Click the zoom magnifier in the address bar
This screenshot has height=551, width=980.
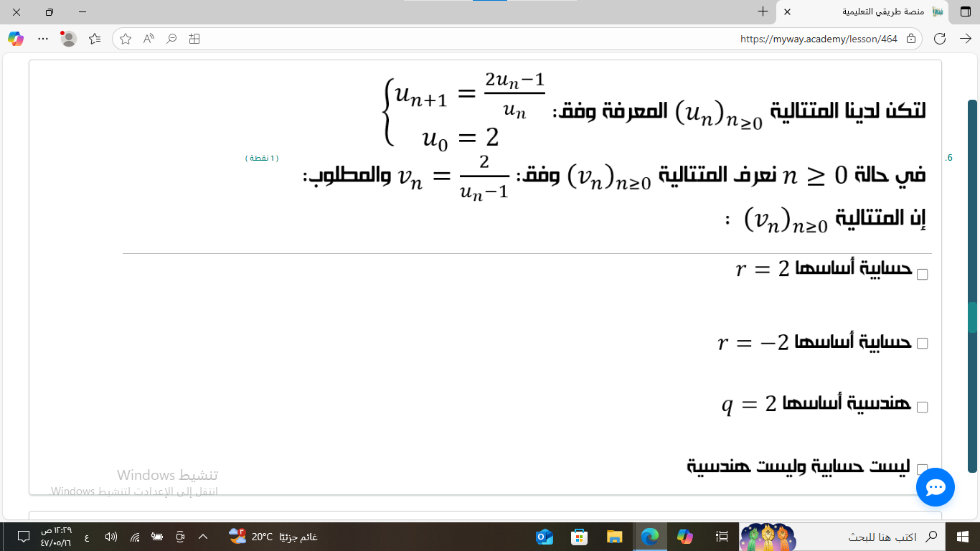171,39
